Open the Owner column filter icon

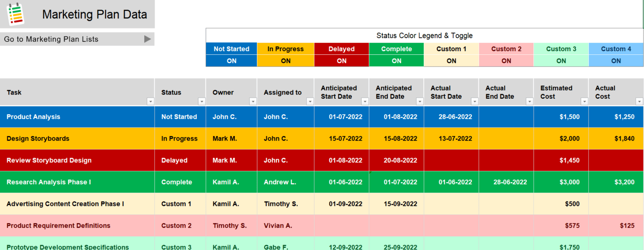coord(252,101)
